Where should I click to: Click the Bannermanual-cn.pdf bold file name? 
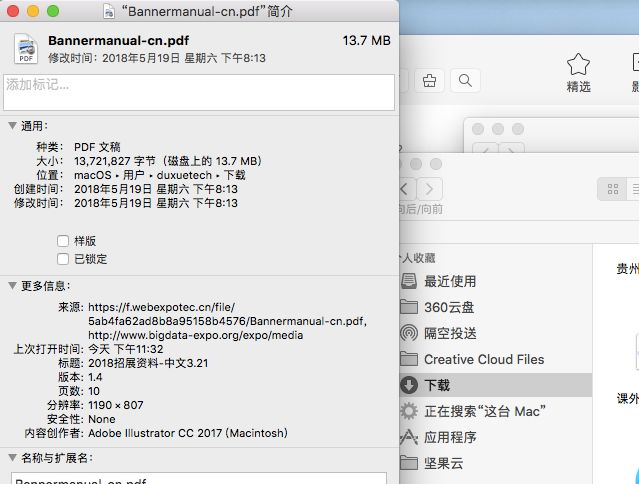(x=119, y=40)
